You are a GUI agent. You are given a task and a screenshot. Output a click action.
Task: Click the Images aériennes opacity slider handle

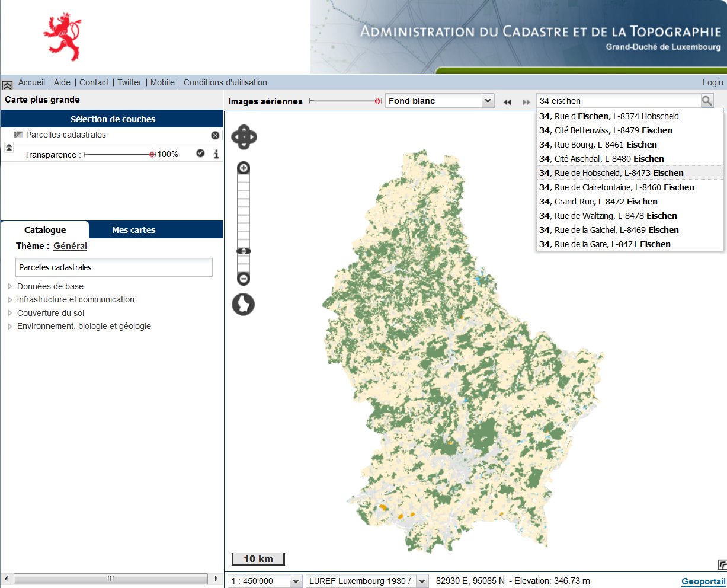[x=378, y=101]
